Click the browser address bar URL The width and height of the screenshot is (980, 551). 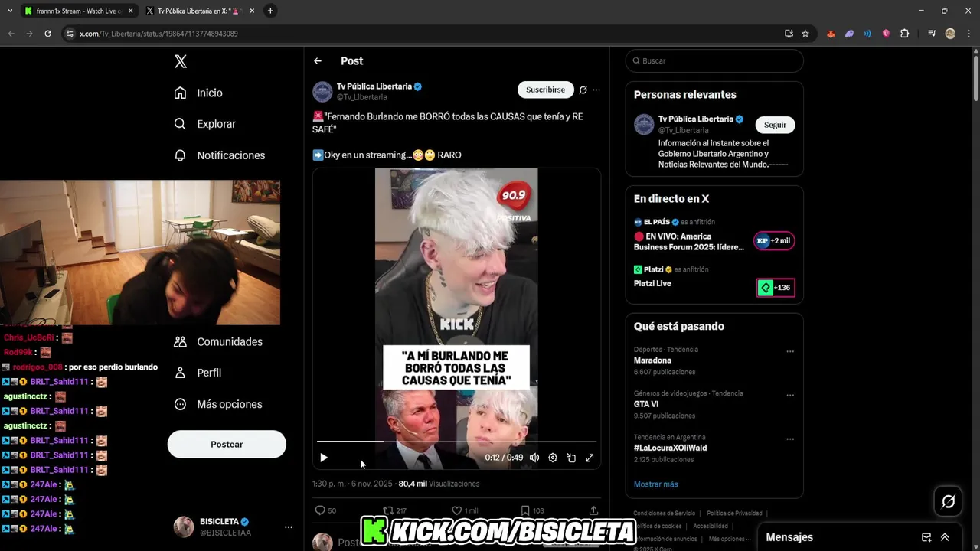coord(158,34)
